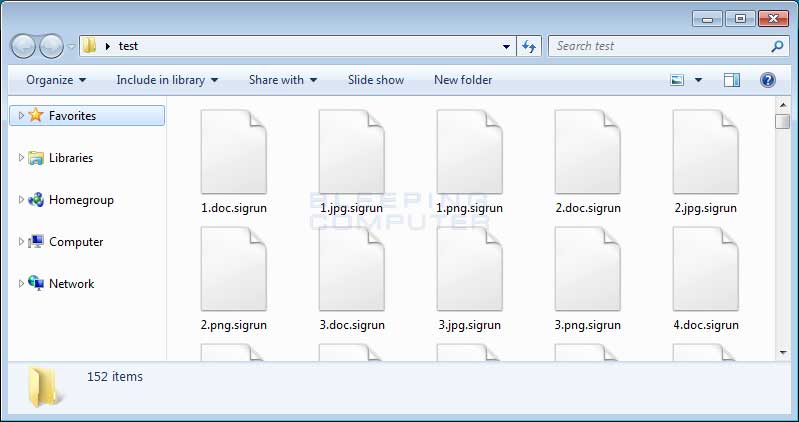Start the Slide show

pos(376,80)
